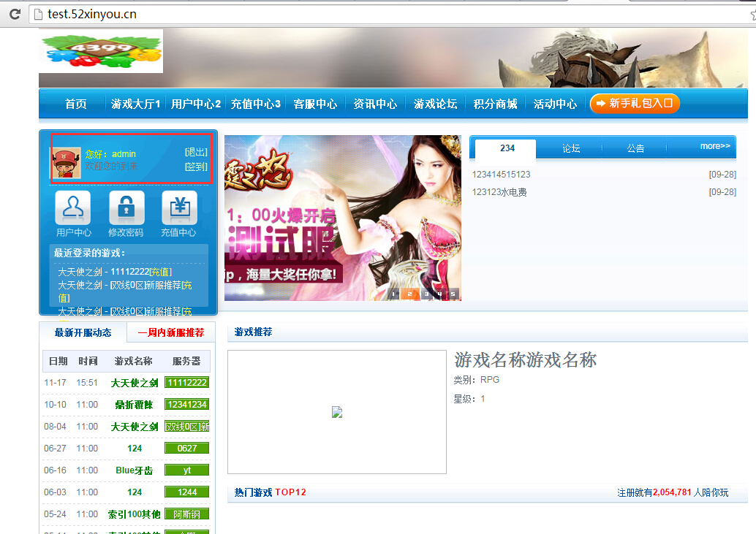
Task: Click the admin avatar picture
Action: click(67, 164)
